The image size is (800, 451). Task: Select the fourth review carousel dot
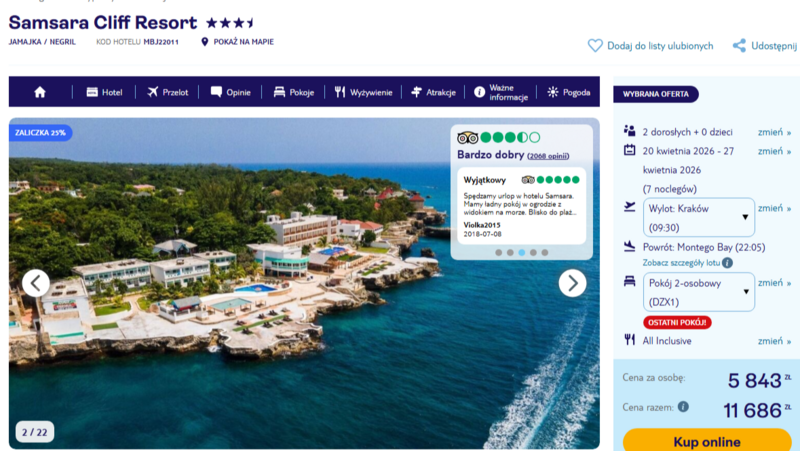[533, 253]
